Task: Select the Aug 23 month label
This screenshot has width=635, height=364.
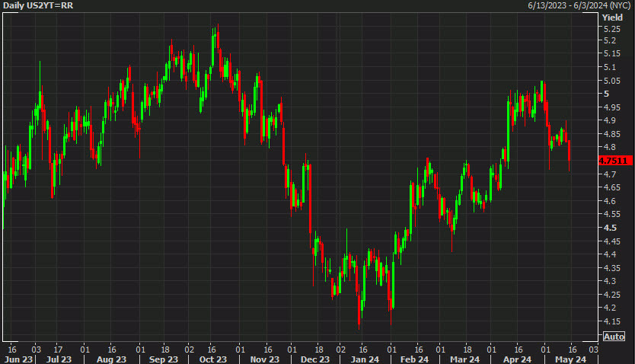Action: 111,359
